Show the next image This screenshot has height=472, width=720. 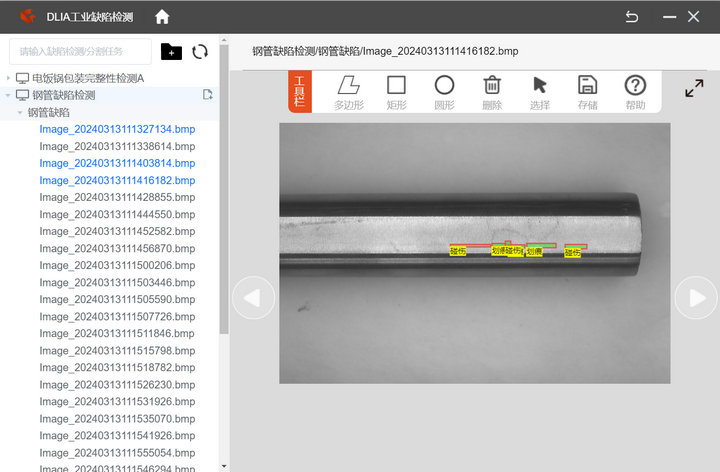click(696, 298)
